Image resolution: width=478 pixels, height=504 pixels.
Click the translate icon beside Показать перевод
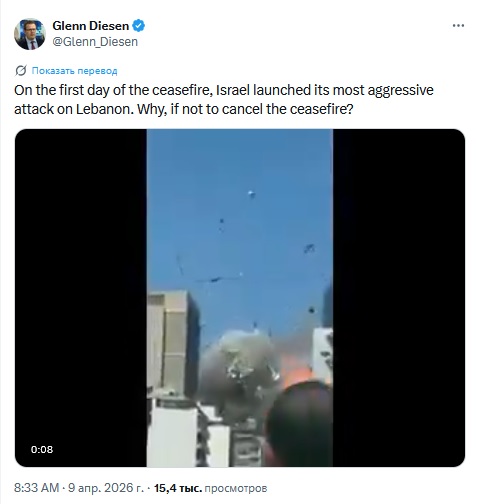pyautogui.click(x=21, y=71)
